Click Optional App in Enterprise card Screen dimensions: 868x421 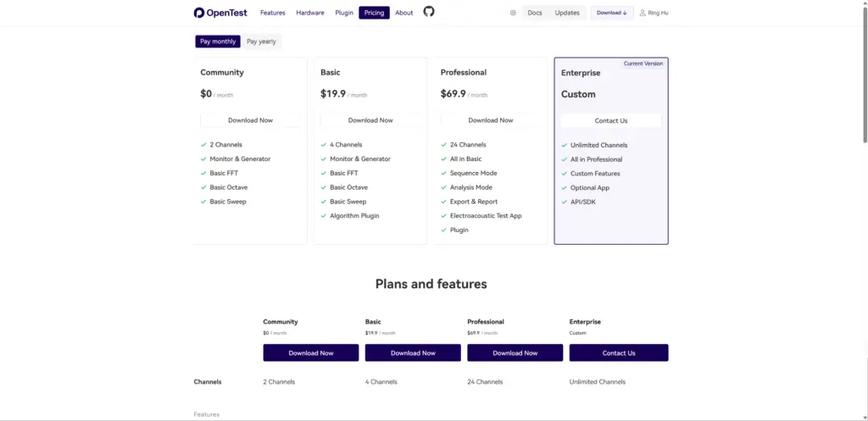point(590,187)
